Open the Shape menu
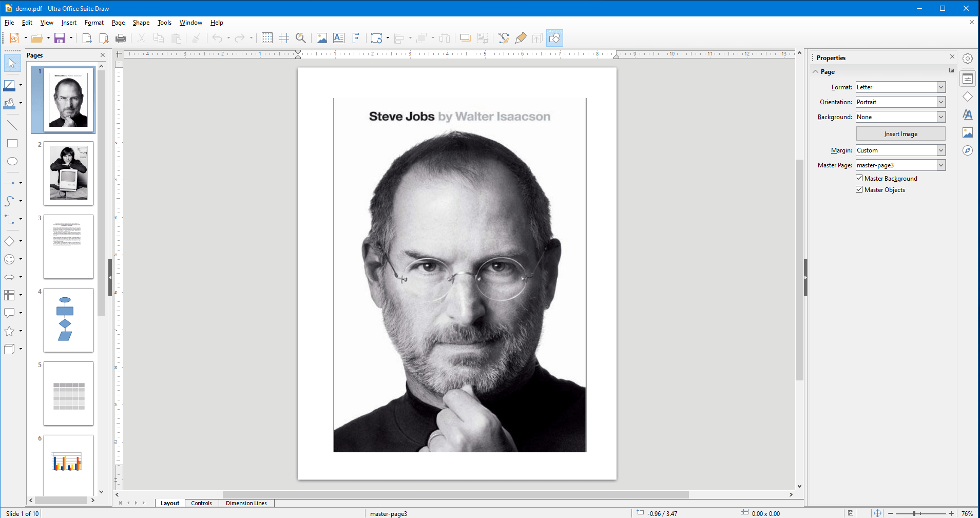This screenshot has width=980, height=518. [141, 23]
